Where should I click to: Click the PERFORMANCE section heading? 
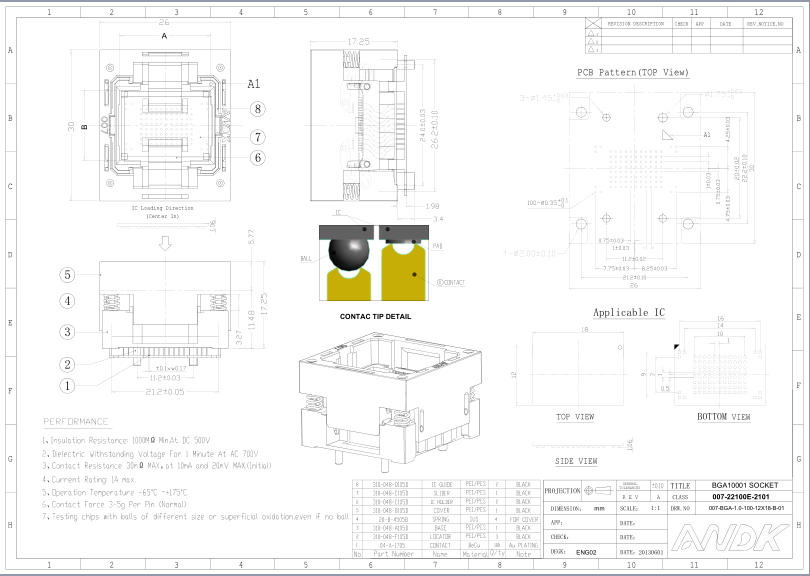[x=76, y=422]
